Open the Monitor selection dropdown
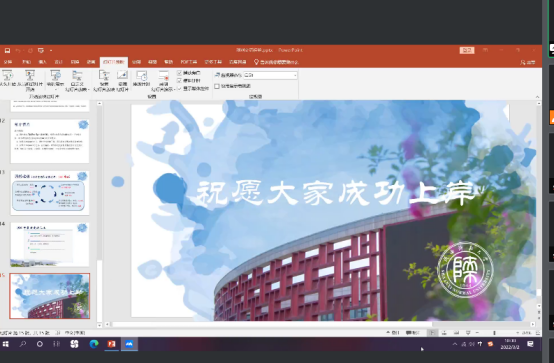The width and height of the screenshot is (554, 363). (270, 75)
